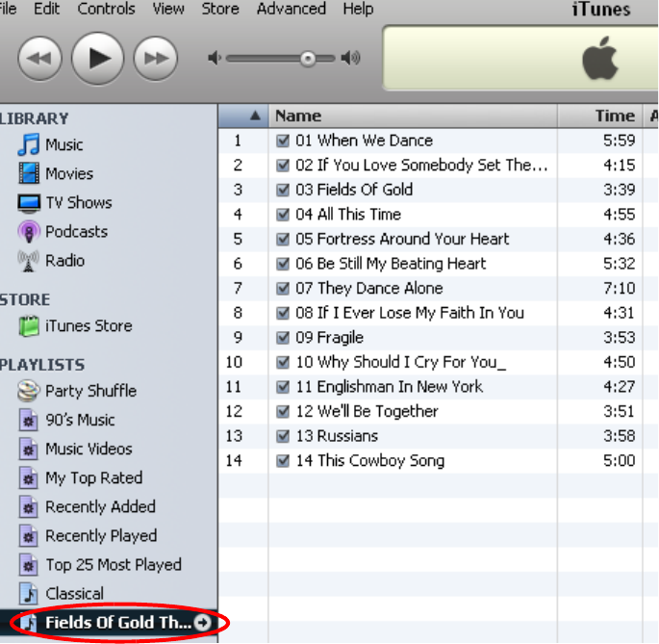The width and height of the screenshot is (659, 644).
Task: Select the Recently Played playlist icon
Action: (29, 536)
